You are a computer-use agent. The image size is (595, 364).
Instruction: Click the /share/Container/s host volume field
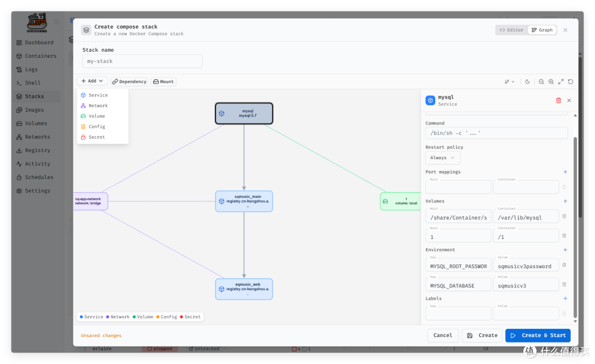(x=458, y=217)
